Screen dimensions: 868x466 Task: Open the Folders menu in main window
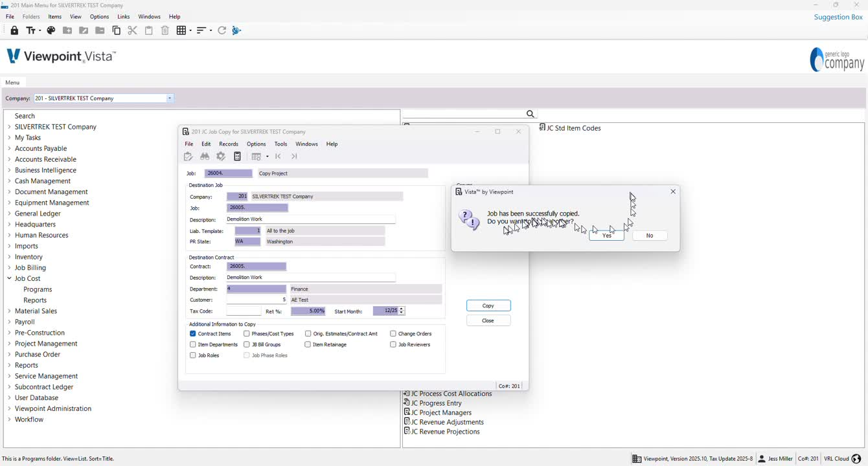[x=31, y=17]
